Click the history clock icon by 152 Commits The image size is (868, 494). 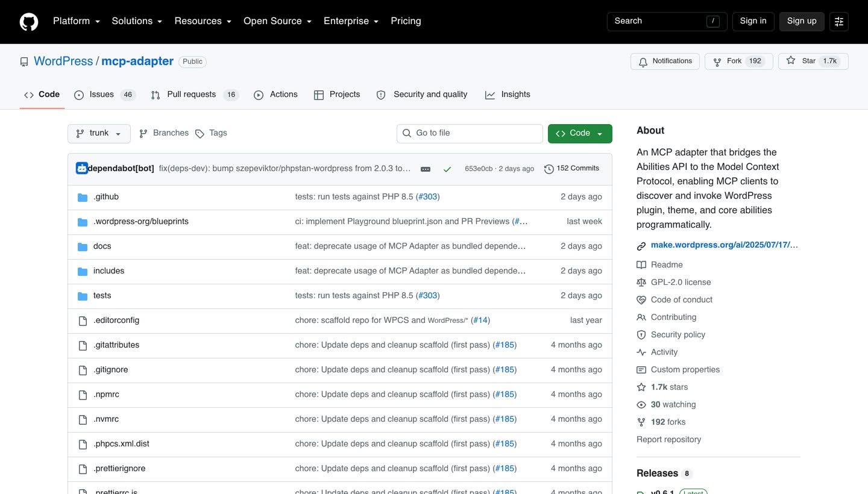549,169
